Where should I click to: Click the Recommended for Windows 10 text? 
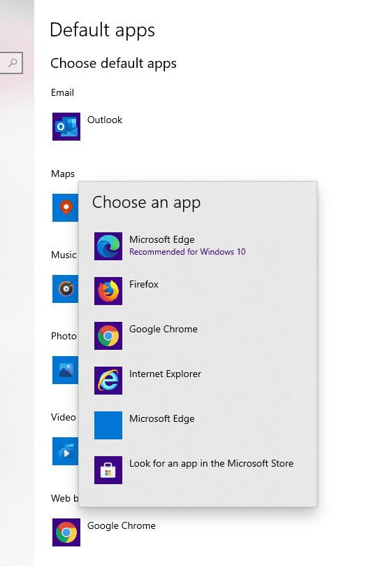coord(187,252)
